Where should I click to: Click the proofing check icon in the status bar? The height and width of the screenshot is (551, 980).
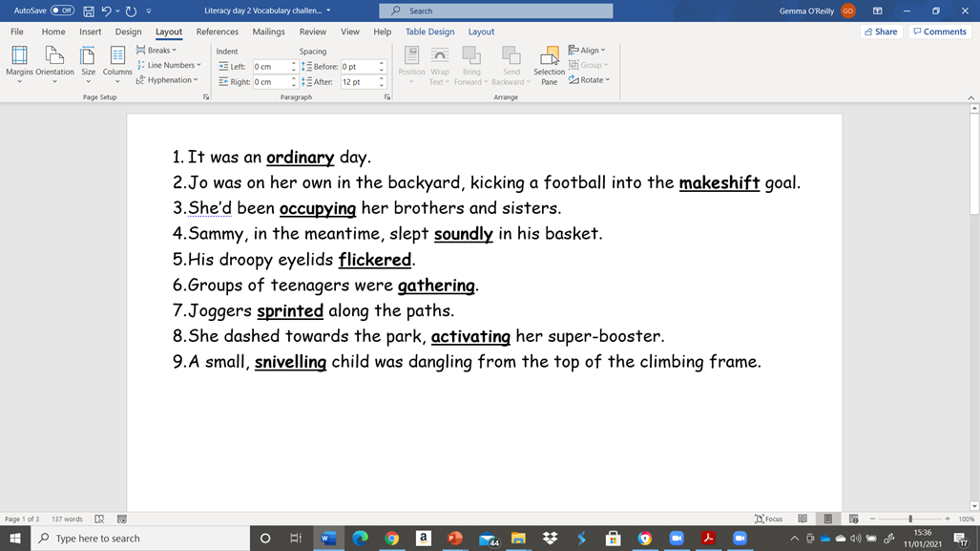(99, 519)
